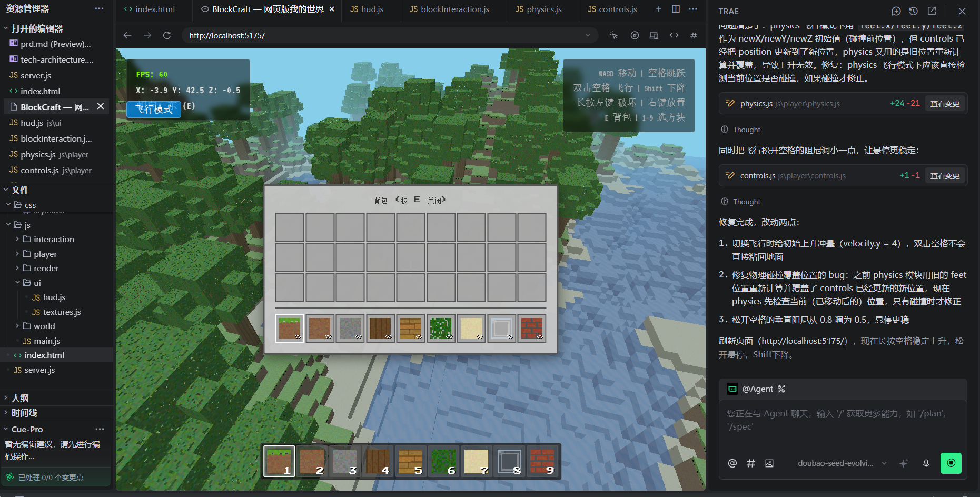Attach an image using the picture icon
The height and width of the screenshot is (497, 980).
pyautogui.click(x=769, y=463)
